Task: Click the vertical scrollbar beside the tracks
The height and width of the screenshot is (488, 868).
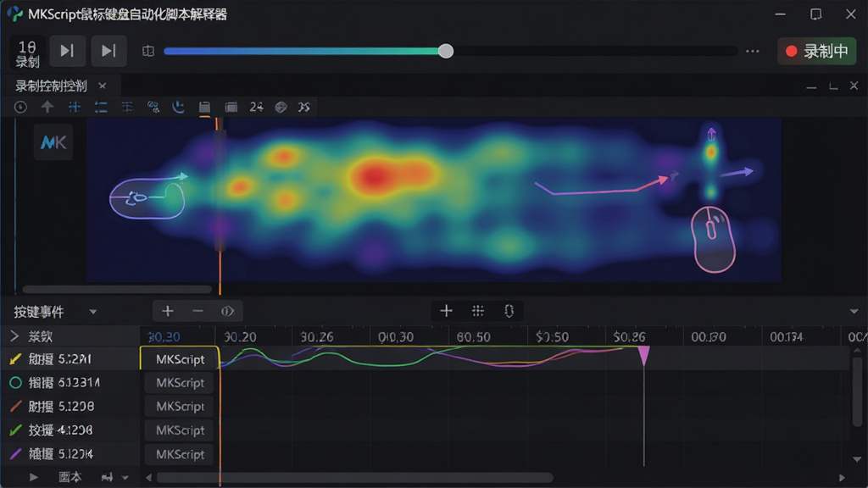Action: pos(857,391)
